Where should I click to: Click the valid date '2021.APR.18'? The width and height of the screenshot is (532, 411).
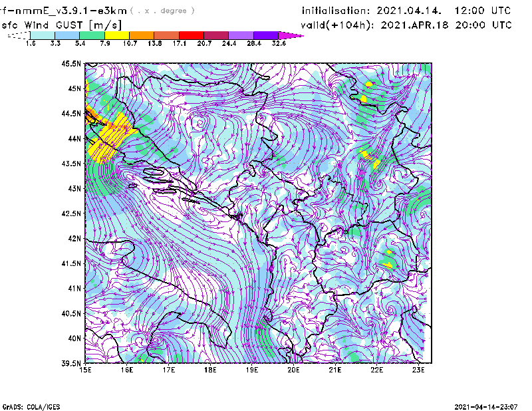(414, 25)
